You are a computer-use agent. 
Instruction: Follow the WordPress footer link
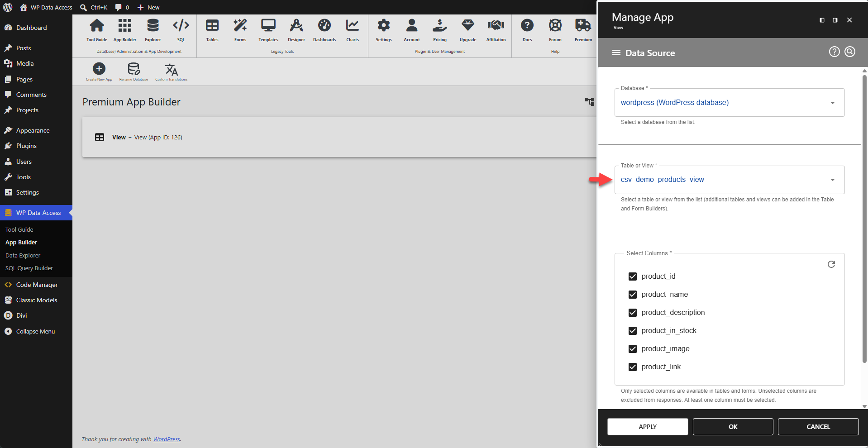pyautogui.click(x=167, y=439)
